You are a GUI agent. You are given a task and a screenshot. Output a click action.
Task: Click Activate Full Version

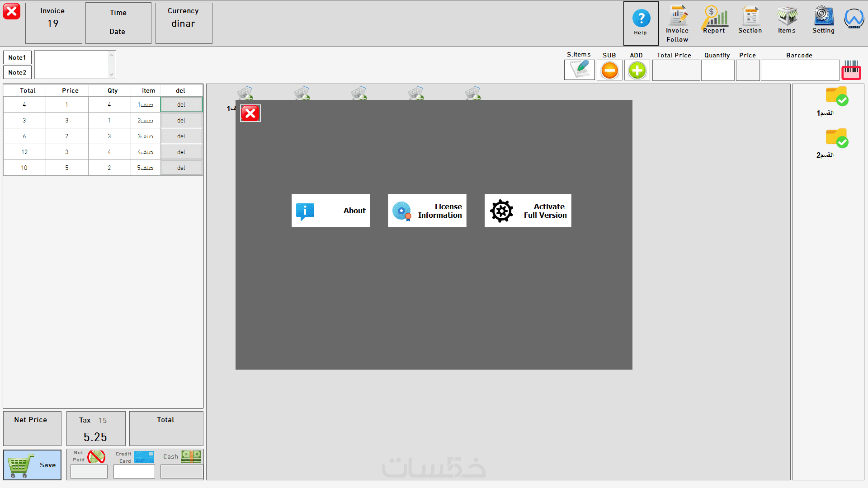(528, 211)
